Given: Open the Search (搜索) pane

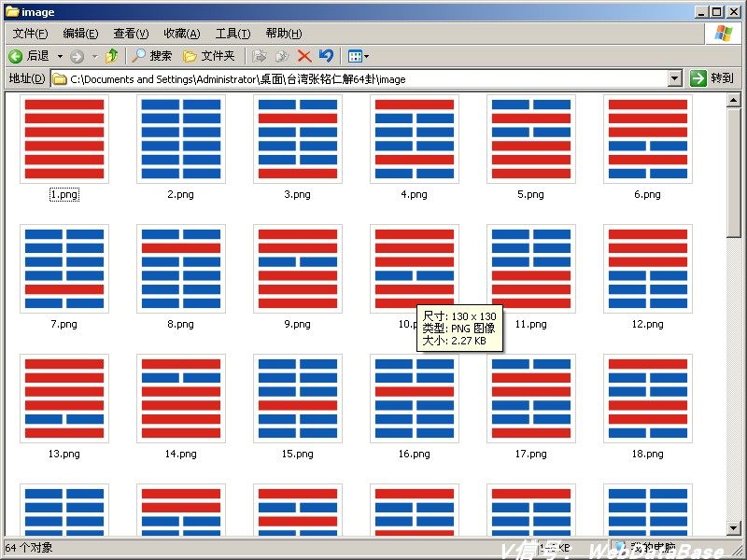Looking at the screenshot, I should click(x=152, y=56).
